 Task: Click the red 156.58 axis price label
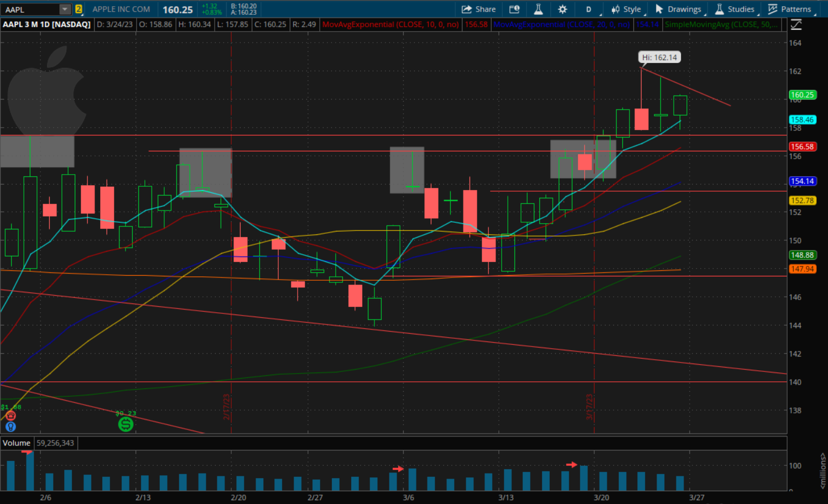pyautogui.click(x=802, y=146)
